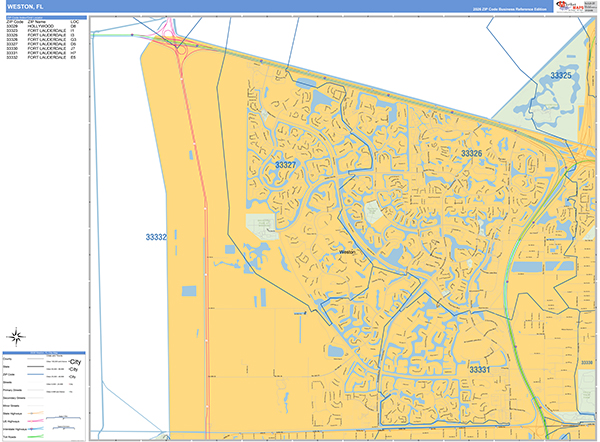The width and height of the screenshot is (600, 442).
Task: Click the compass rose icon
Action: coord(16,336)
